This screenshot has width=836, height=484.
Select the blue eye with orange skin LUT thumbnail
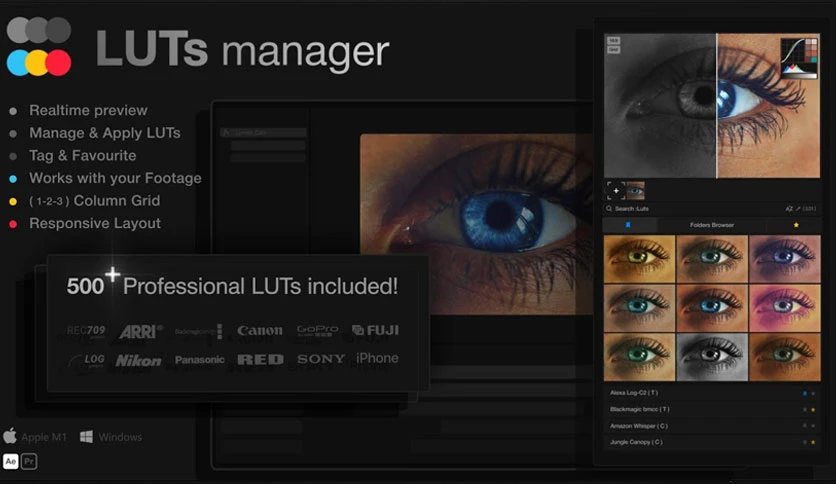(x=712, y=308)
